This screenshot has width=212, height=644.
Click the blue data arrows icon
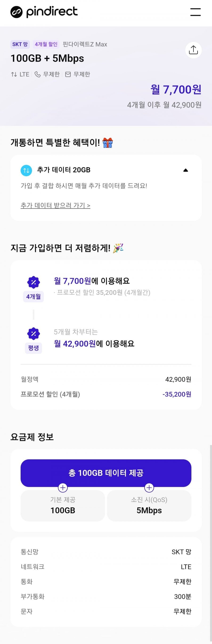pos(26,171)
